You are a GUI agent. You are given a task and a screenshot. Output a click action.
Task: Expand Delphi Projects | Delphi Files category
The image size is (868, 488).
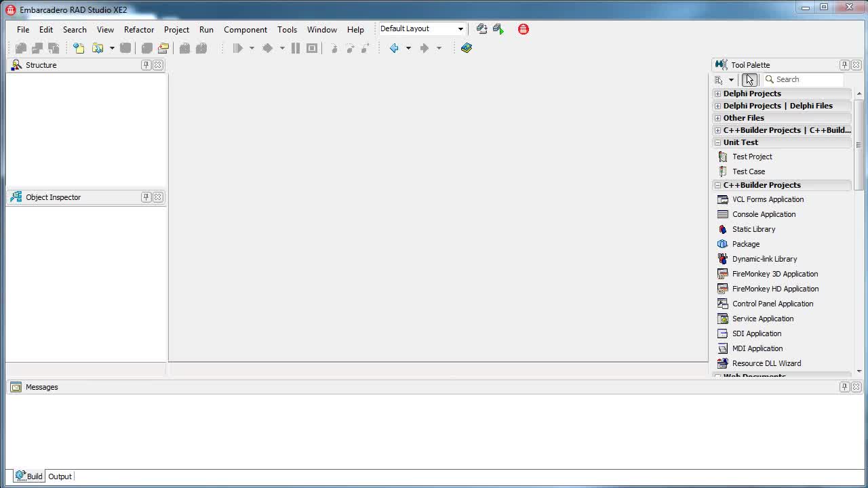point(717,106)
